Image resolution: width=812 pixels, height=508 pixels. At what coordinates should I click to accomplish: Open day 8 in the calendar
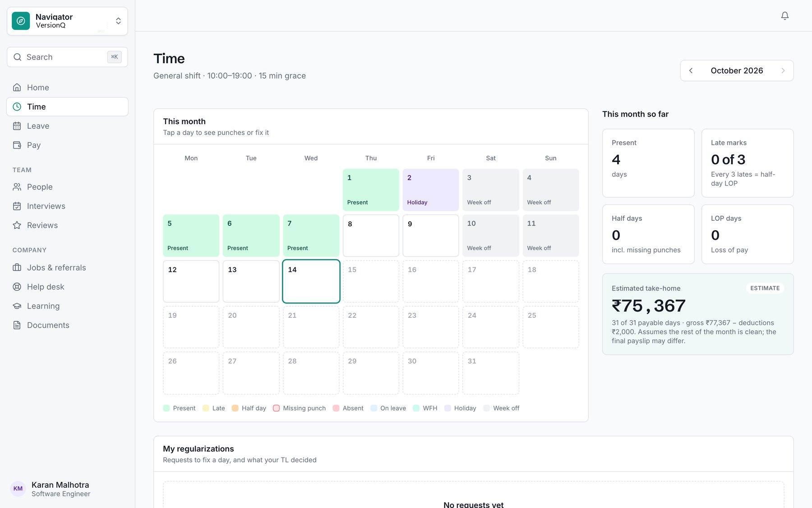coord(371,236)
